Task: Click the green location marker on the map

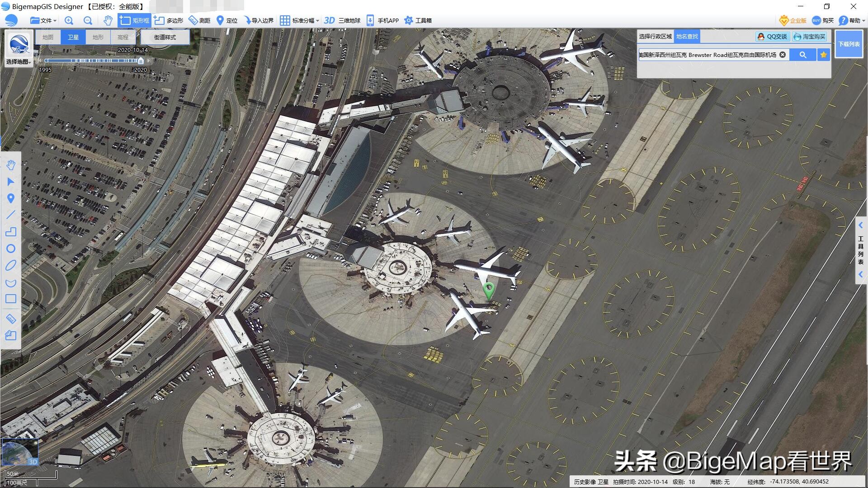Action: coord(489,291)
